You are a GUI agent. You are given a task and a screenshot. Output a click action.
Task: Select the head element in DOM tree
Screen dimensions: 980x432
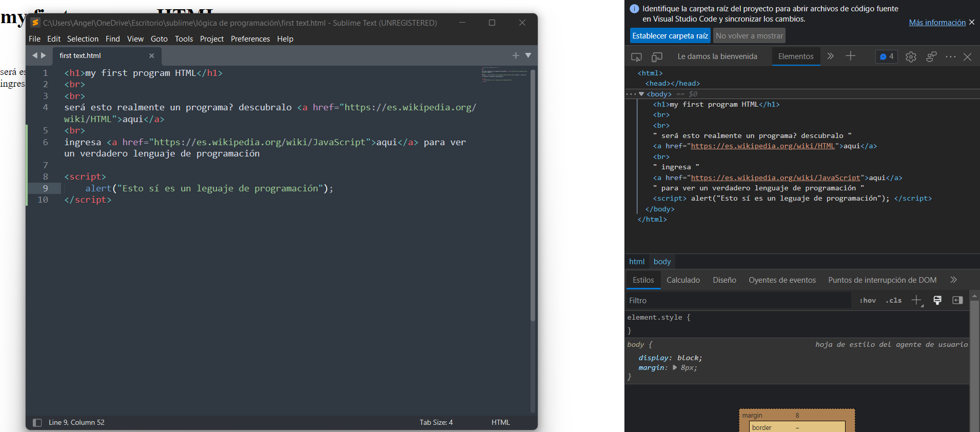coord(672,84)
